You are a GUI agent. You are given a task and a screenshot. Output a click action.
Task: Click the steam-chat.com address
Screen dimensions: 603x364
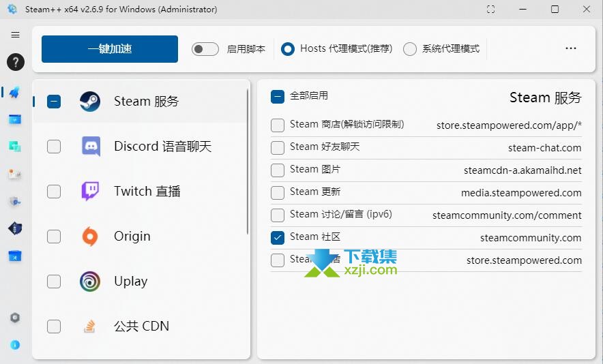(544, 148)
